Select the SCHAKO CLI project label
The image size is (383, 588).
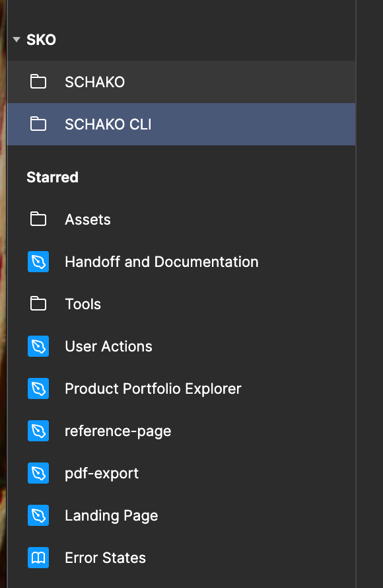pos(108,124)
